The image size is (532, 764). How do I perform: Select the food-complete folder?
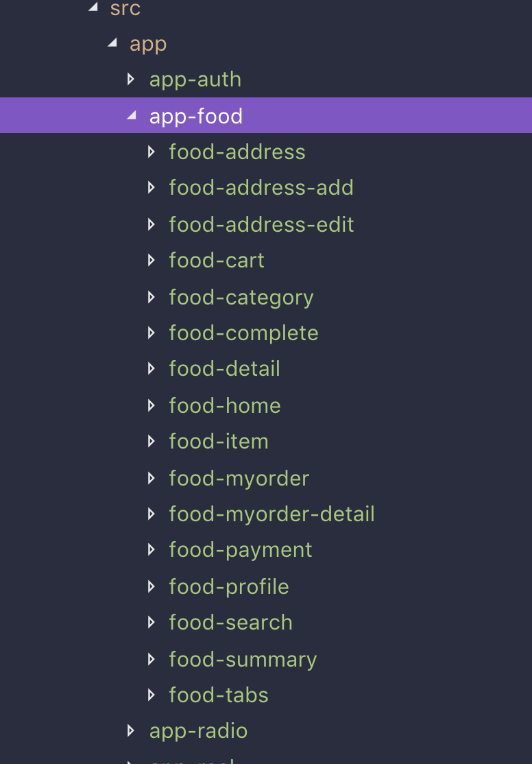[x=243, y=333]
